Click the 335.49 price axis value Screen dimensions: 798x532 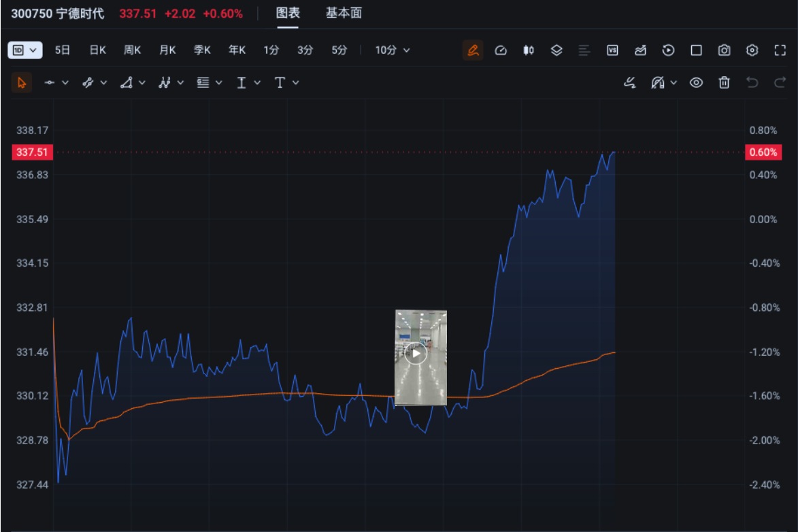(x=32, y=220)
